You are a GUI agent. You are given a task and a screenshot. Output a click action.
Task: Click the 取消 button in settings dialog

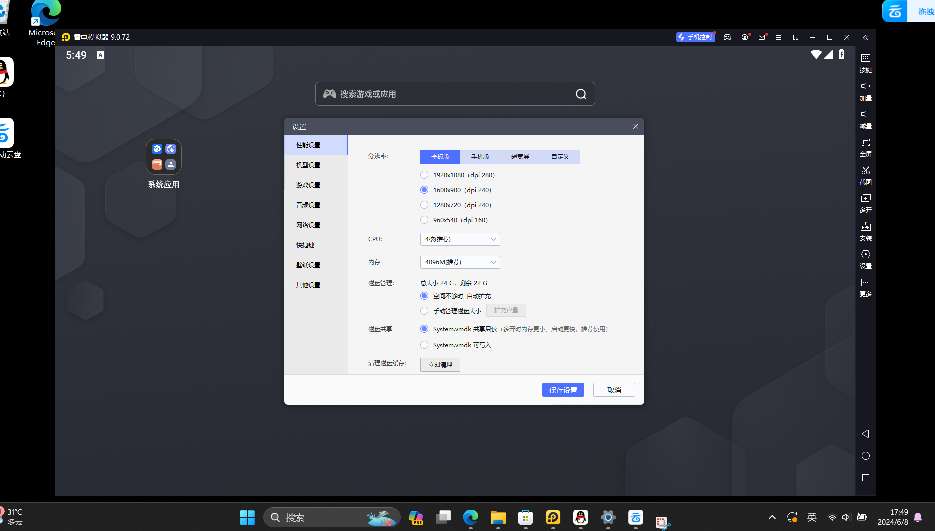pyautogui.click(x=613, y=390)
